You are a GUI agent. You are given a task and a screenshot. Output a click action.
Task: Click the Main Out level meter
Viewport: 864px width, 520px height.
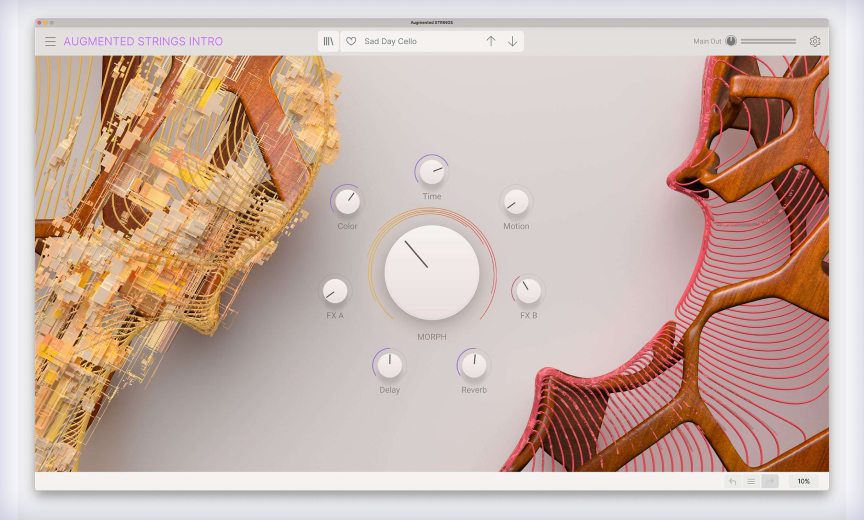click(768, 41)
